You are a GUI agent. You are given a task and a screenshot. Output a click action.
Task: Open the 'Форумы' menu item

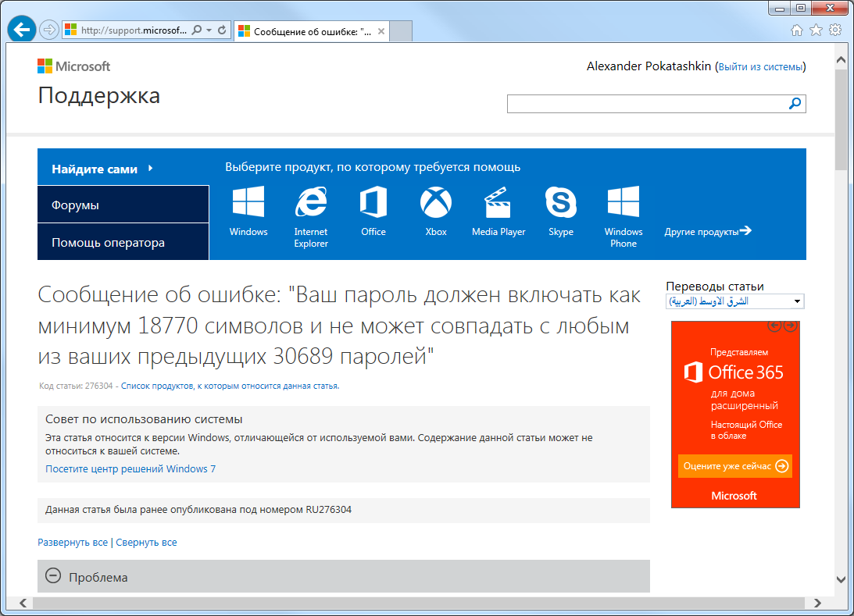[x=123, y=205]
